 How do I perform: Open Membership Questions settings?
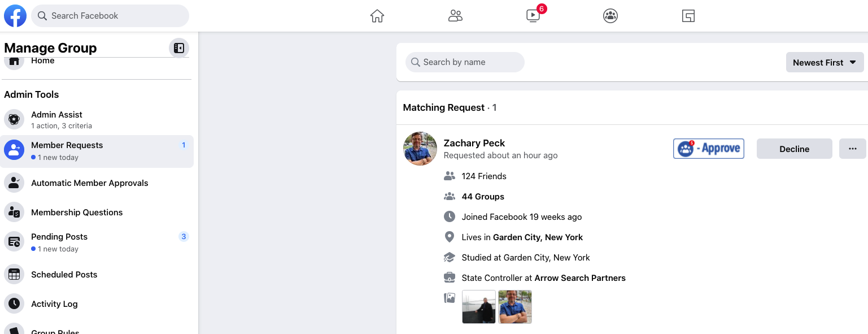click(x=77, y=212)
